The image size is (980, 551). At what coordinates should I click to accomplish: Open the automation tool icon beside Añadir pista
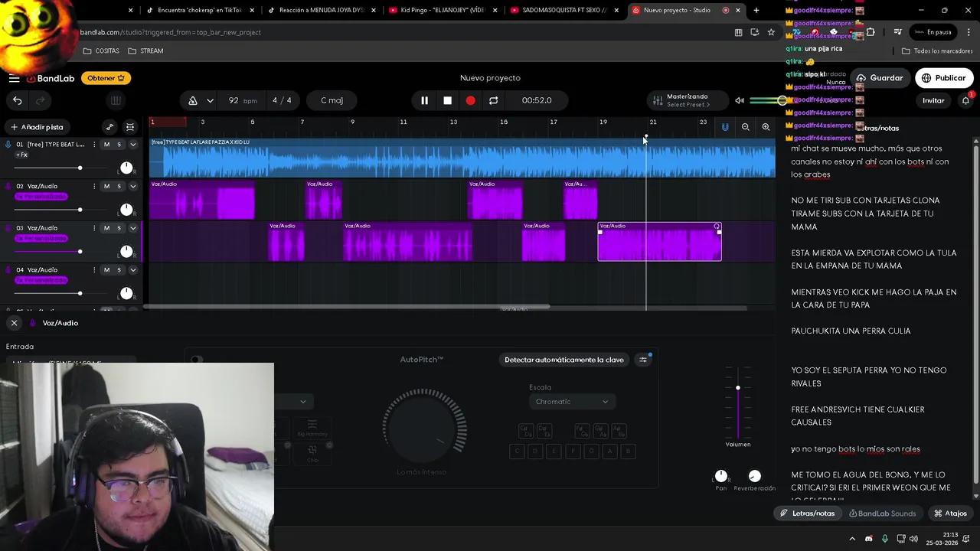click(109, 127)
